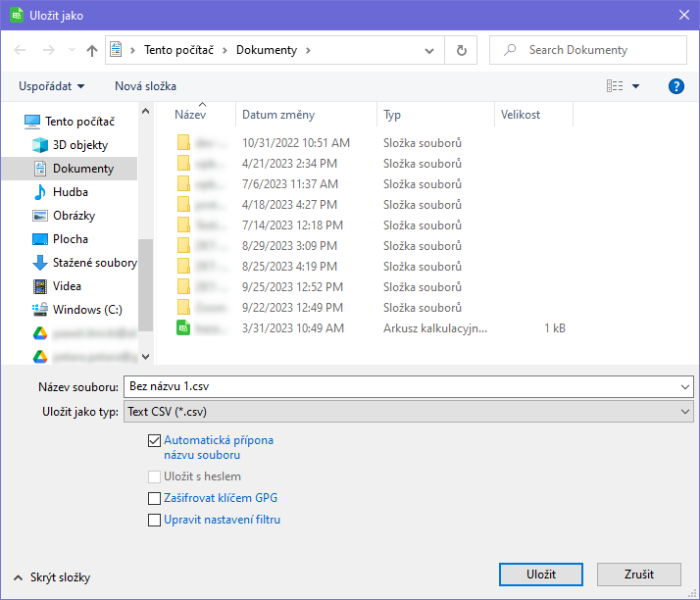Open filename history dropdown arrow
This screenshot has width=700, height=600.
[x=685, y=386]
